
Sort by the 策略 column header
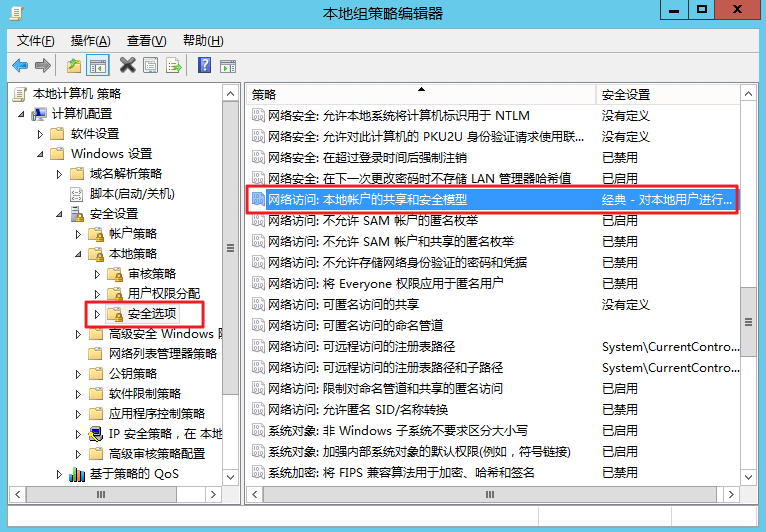[420, 94]
